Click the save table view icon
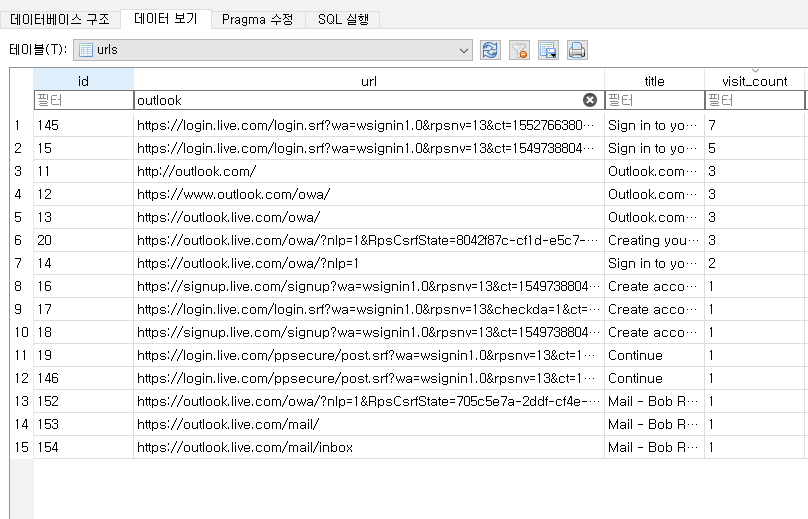808x519 pixels. 548,50
